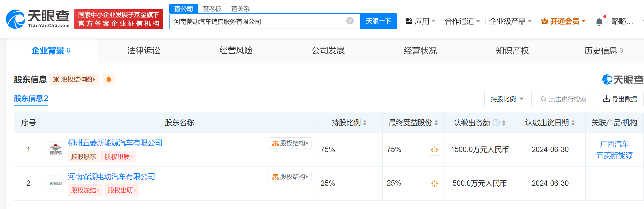Clear the search box with the X icon
The height and width of the screenshot is (209, 644).
(x=350, y=21)
